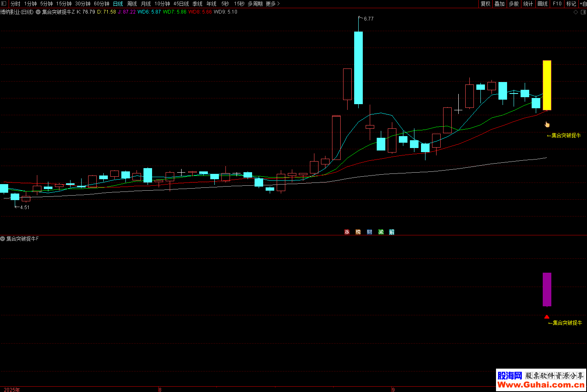Click the 4.51 low price label
The width and height of the screenshot is (587, 392).
pyautogui.click(x=25, y=207)
